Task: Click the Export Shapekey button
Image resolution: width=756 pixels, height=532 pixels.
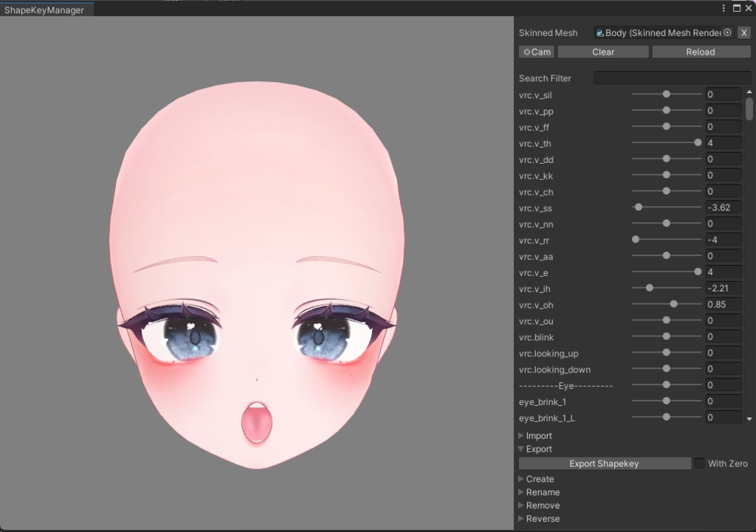Action: [x=605, y=463]
